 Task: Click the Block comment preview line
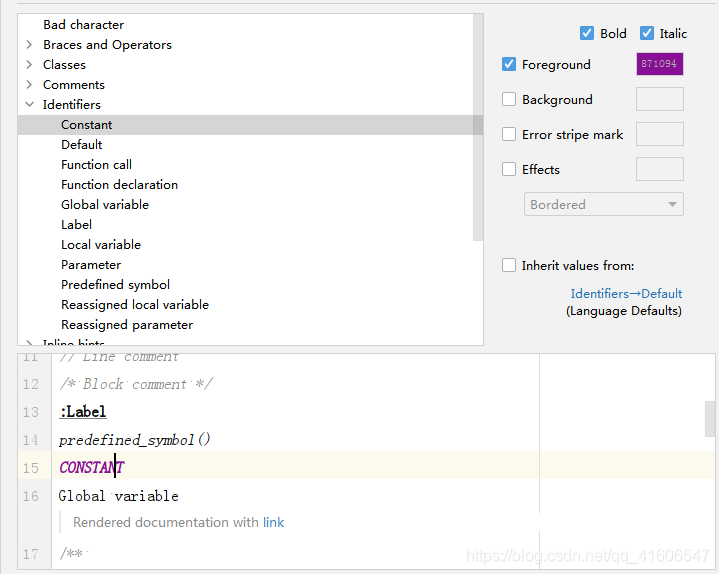pos(136,384)
